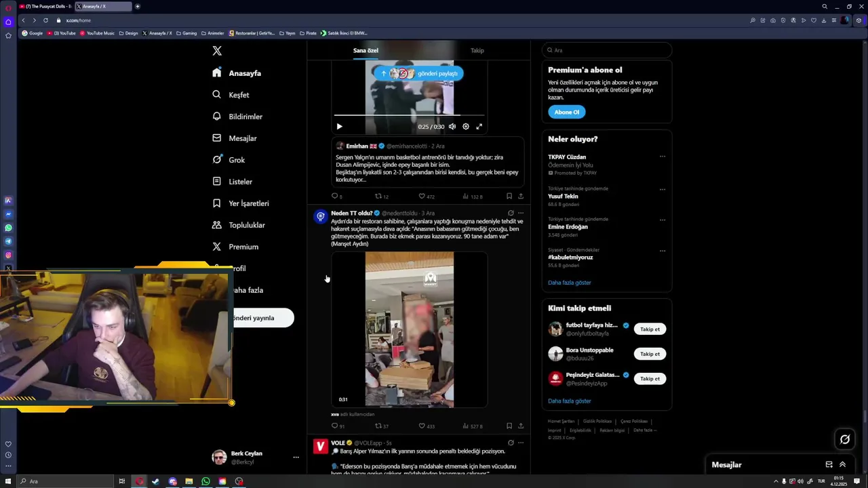Open Bildirimler notifications
This screenshot has height=488, width=868.
[237, 117]
